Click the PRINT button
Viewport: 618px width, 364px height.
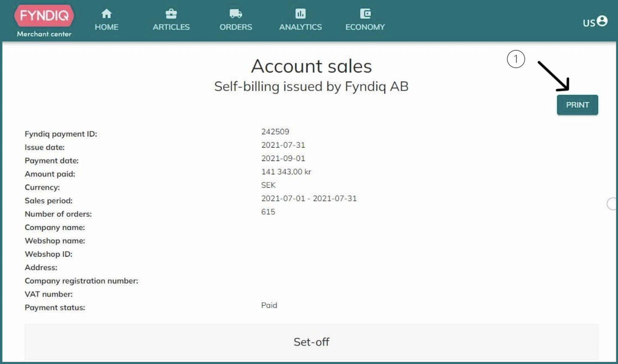577,105
